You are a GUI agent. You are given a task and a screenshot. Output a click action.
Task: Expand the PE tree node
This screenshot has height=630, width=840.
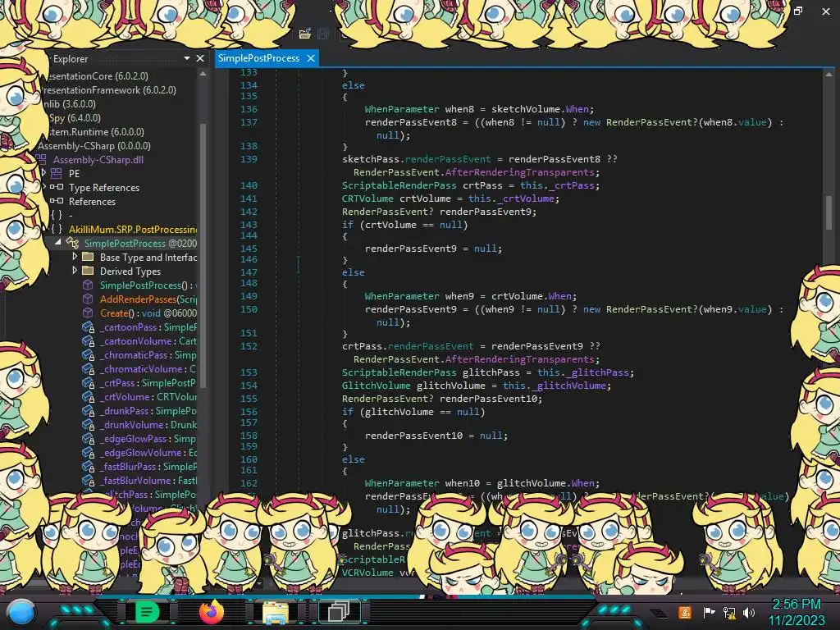point(44,172)
